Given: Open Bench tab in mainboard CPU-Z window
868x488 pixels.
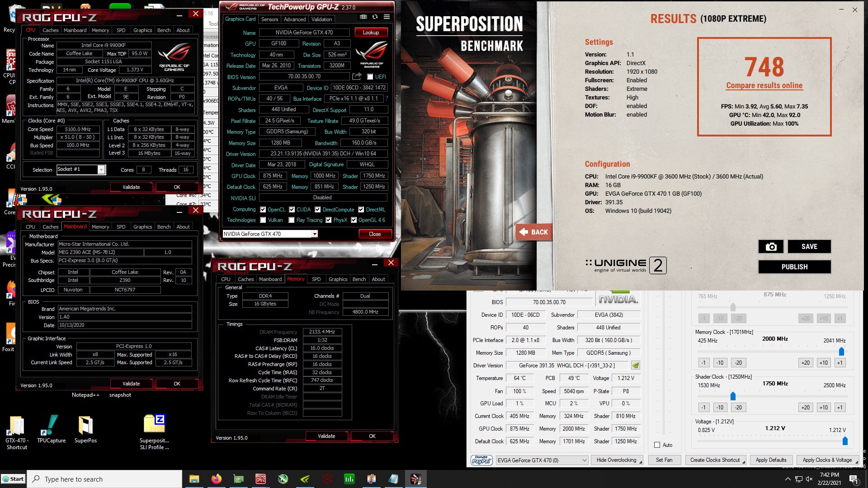Looking at the screenshot, I should 164,227.
